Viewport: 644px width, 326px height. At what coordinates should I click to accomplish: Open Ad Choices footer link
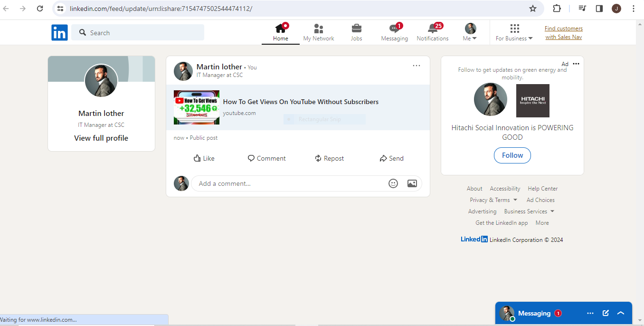[x=540, y=200]
